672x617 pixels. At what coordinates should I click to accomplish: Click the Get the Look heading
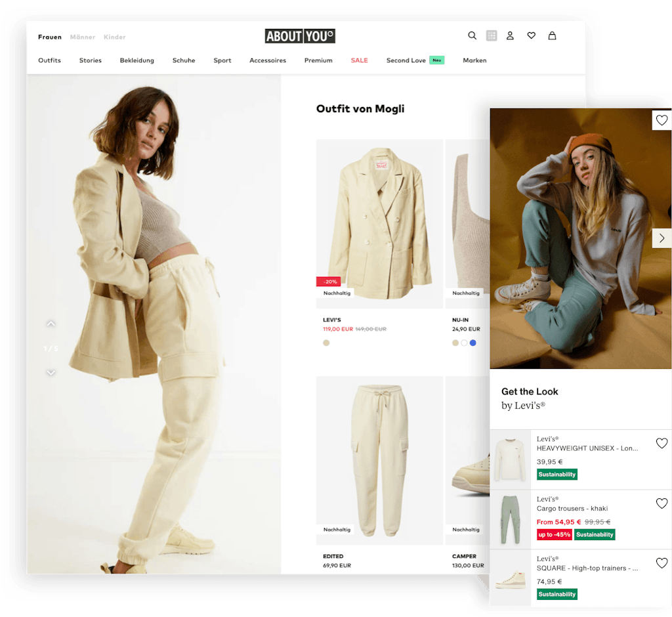tap(530, 391)
